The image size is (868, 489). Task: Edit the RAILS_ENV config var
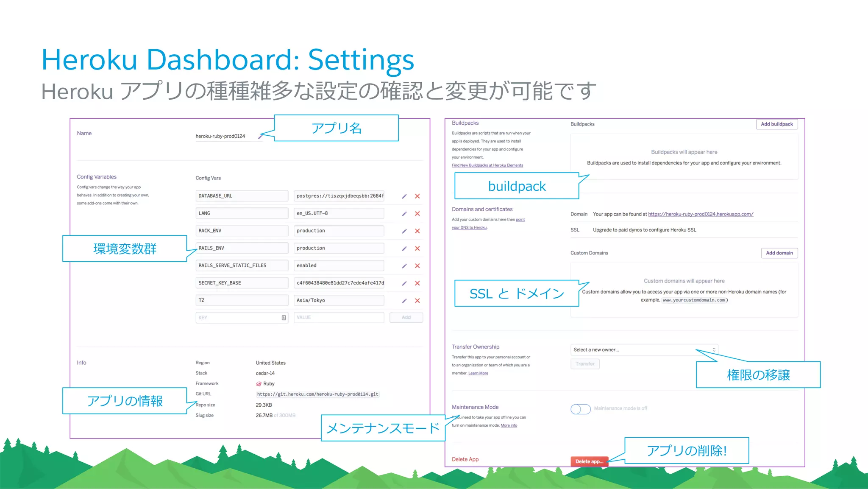pos(404,249)
